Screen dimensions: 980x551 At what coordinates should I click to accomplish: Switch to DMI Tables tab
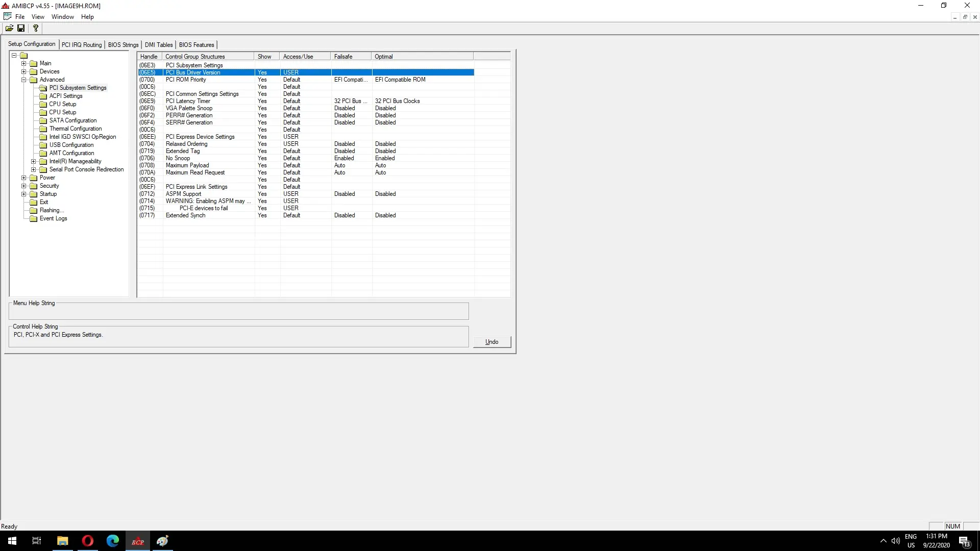click(x=159, y=45)
